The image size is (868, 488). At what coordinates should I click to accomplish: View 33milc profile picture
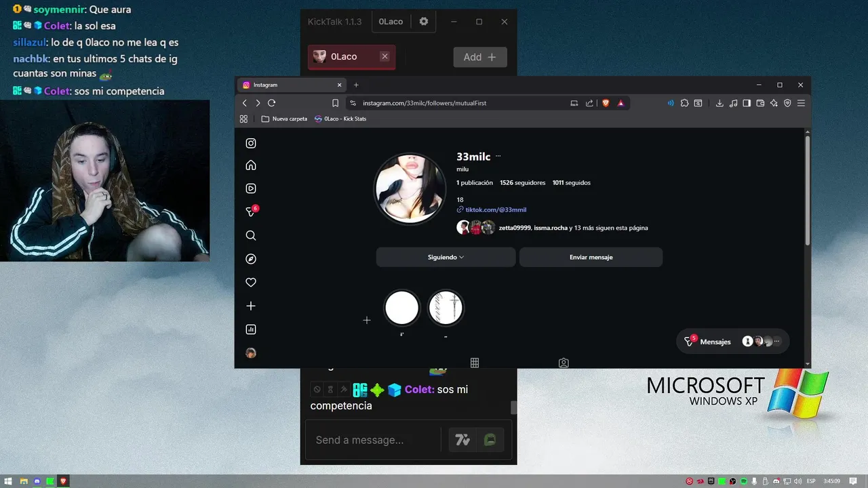click(410, 188)
